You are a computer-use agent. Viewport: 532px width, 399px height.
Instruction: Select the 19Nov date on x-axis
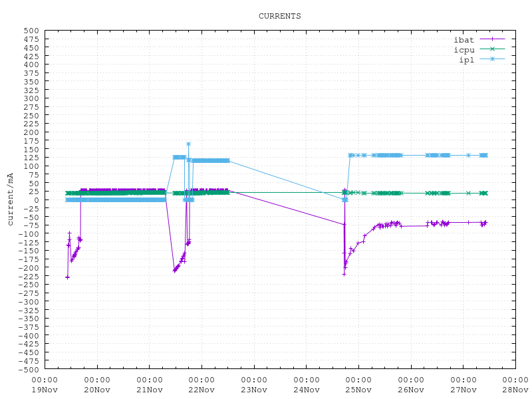(x=45, y=390)
